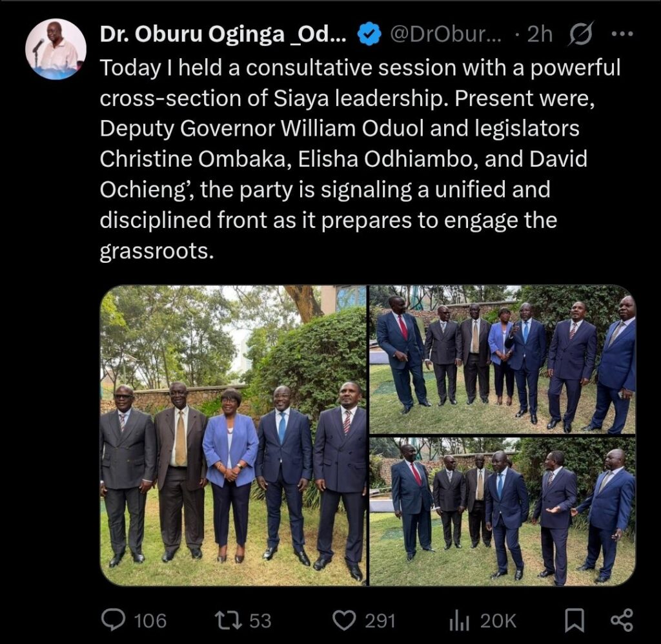The height and width of the screenshot is (644, 661).
Task: Click the 2h post timestamp
Action: (x=540, y=36)
